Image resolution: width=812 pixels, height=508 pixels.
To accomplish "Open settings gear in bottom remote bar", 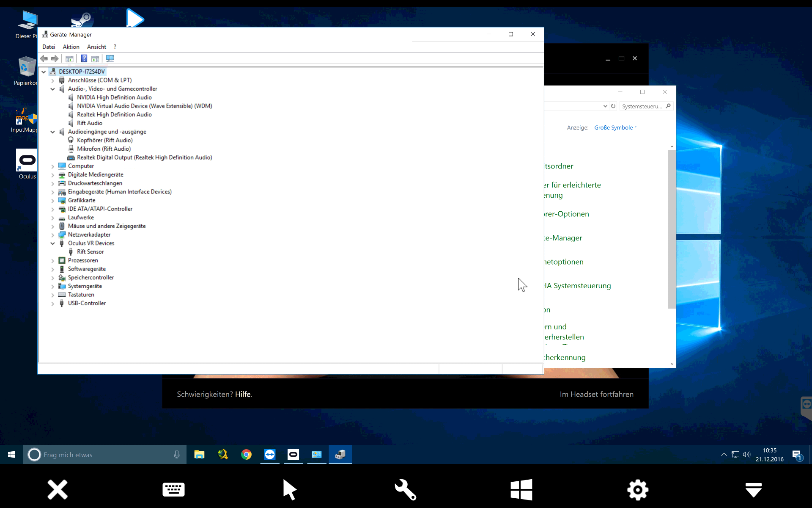I will 637,489.
